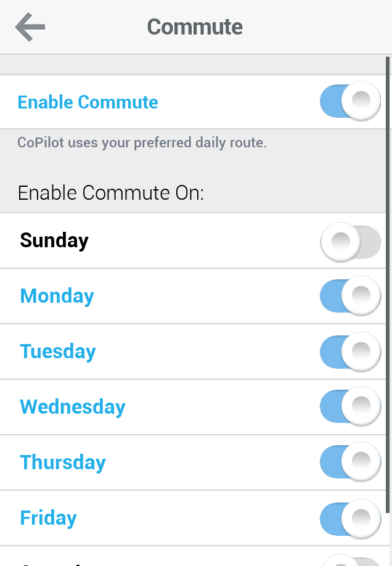
Task: Go back using the arrow icon
Action: click(x=30, y=27)
